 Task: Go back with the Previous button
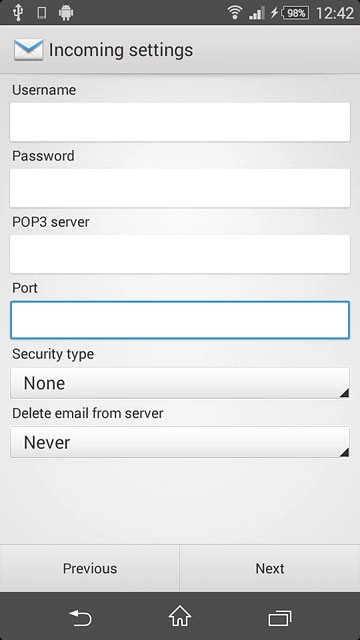click(90, 568)
